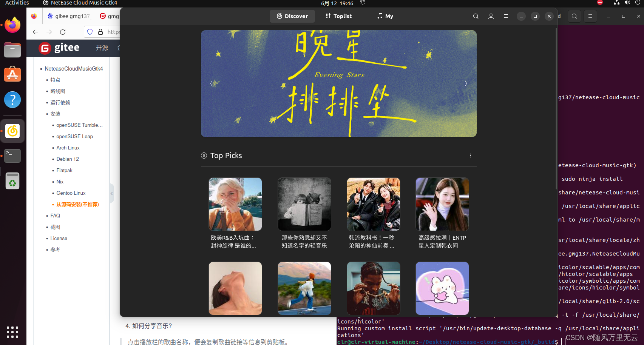Jump to 路线图 section in the outline
Image resolution: width=644 pixels, height=345 pixels.
(58, 91)
